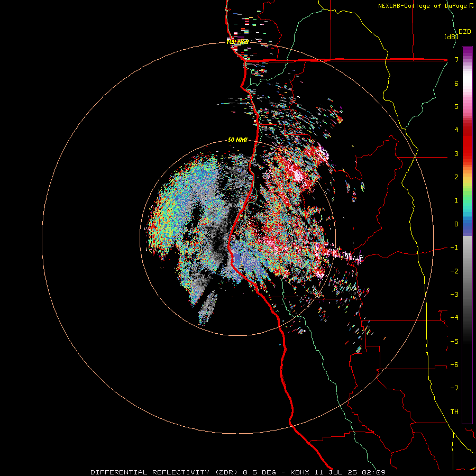This screenshot has width=476, height=476.
Task: Click the -5 dB scale label
Action: pyautogui.click(x=454, y=342)
